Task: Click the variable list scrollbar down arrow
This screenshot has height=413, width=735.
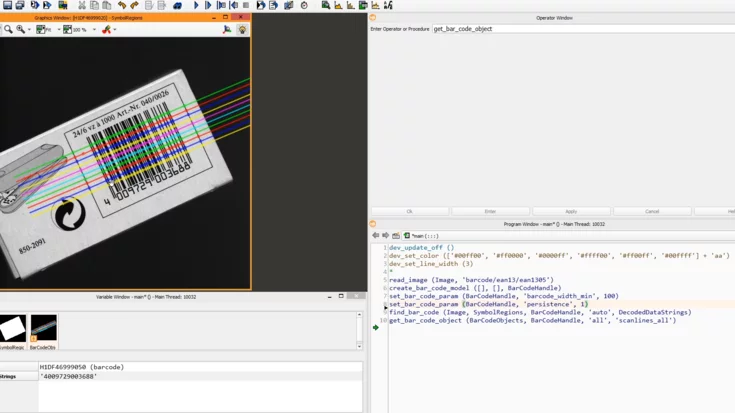Action: (359, 345)
